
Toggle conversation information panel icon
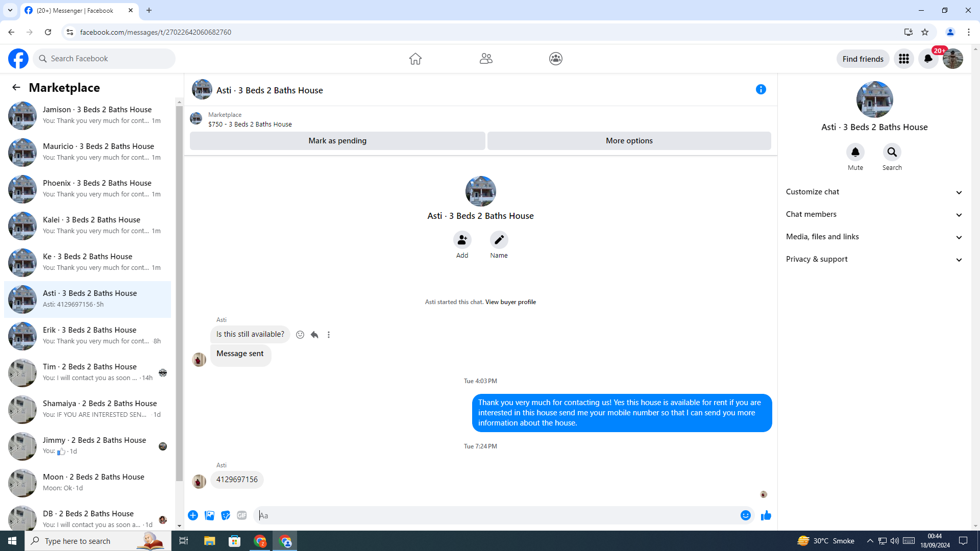(761, 90)
